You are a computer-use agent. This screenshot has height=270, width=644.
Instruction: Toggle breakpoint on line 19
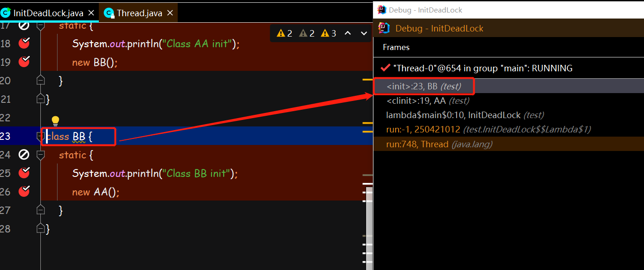click(x=24, y=62)
